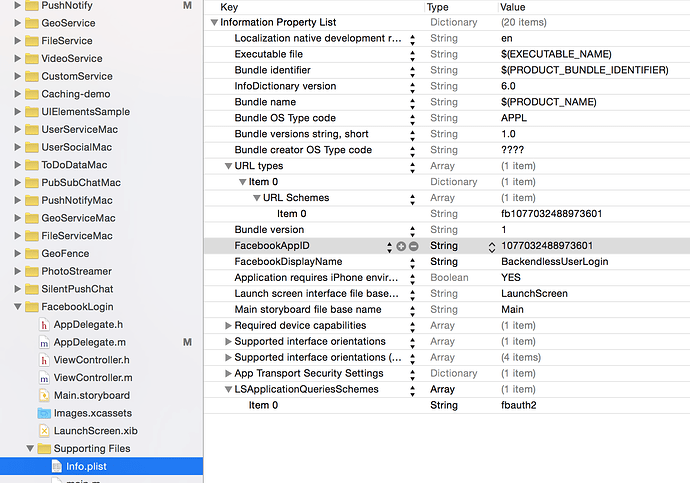Click the PubSubChatMac folder icon

[x=32, y=183]
